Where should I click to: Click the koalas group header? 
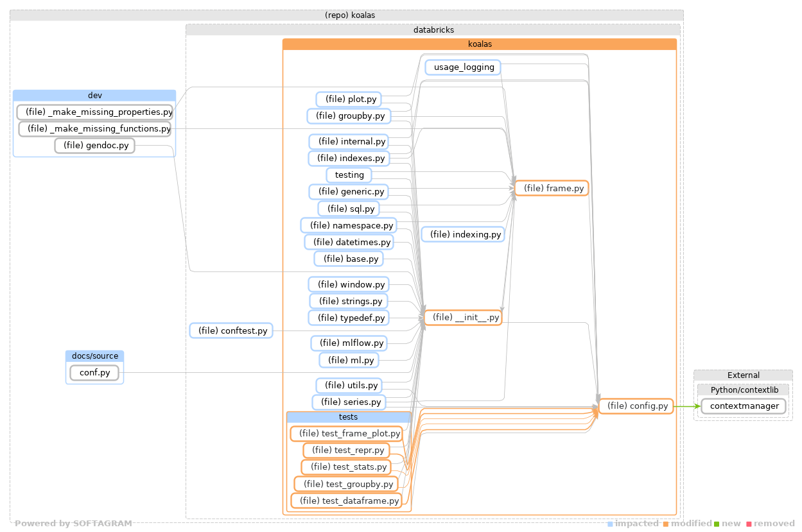click(x=480, y=44)
